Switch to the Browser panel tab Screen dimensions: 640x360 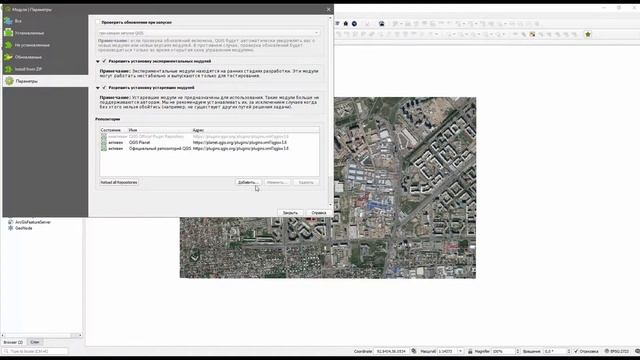(x=13, y=342)
